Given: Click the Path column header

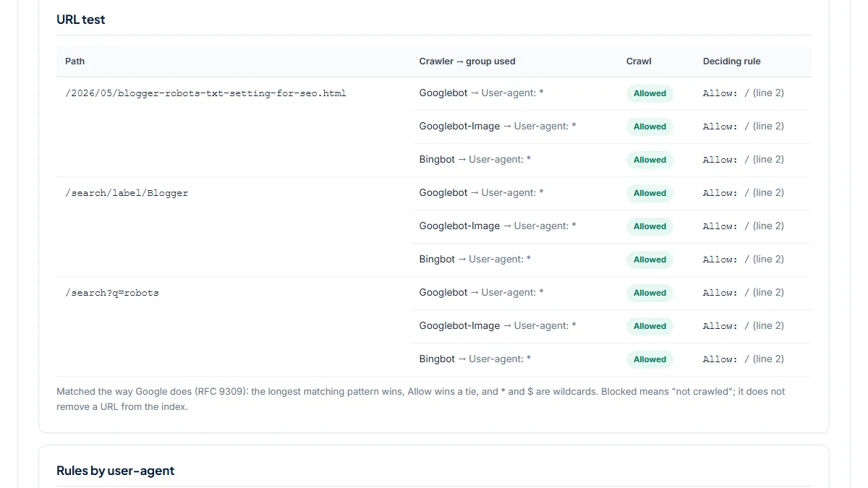Looking at the screenshot, I should coord(75,61).
